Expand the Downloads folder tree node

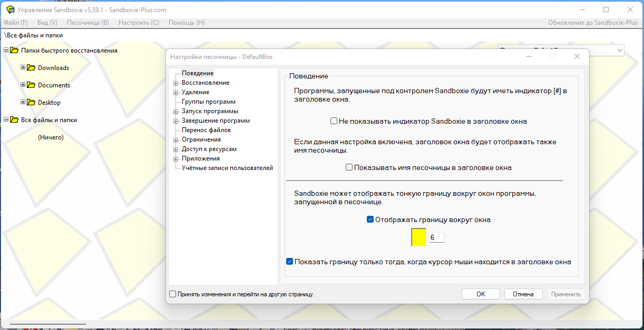pyautogui.click(x=23, y=67)
